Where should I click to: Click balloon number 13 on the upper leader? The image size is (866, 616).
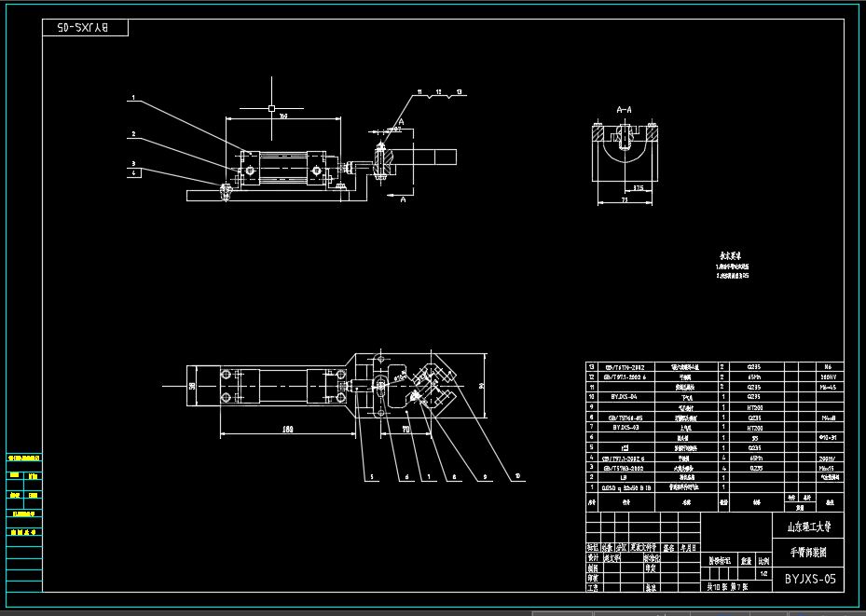(x=459, y=92)
